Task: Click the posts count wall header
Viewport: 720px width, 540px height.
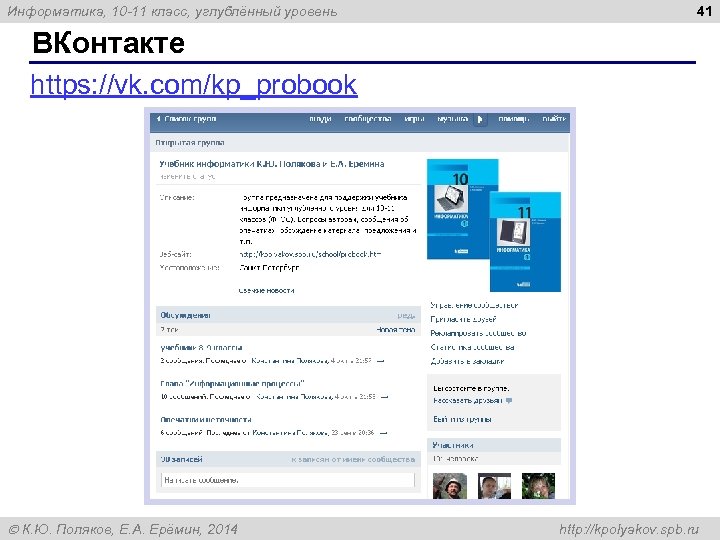Action: tap(181, 459)
